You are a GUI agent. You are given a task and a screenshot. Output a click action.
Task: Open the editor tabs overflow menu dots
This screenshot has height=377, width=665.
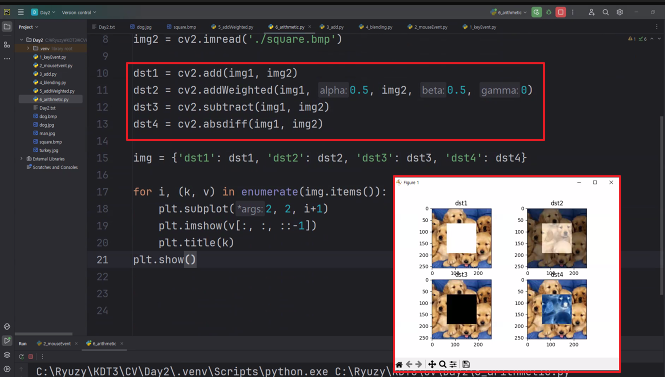click(x=657, y=27)
